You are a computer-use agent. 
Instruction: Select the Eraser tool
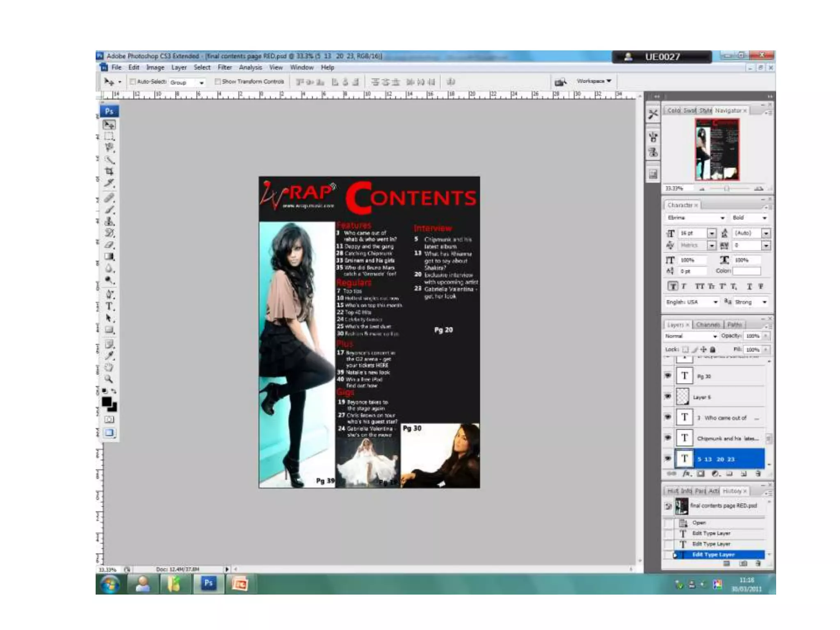tap(109, 245)
